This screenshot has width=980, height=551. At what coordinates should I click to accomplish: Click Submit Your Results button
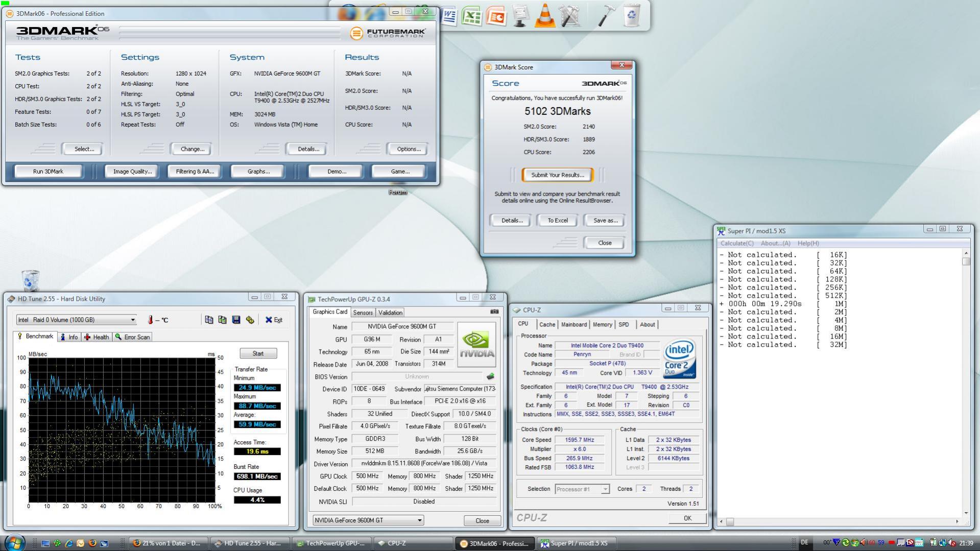click(x=557, y=175)
